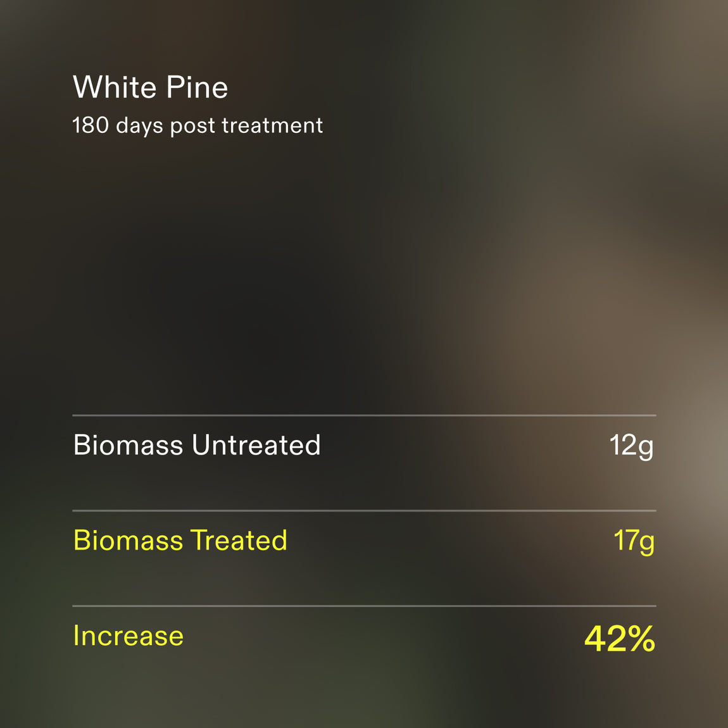Click the word "post" in the subtitle
This screenshot has height=728, width=728.
click(192, 127)
